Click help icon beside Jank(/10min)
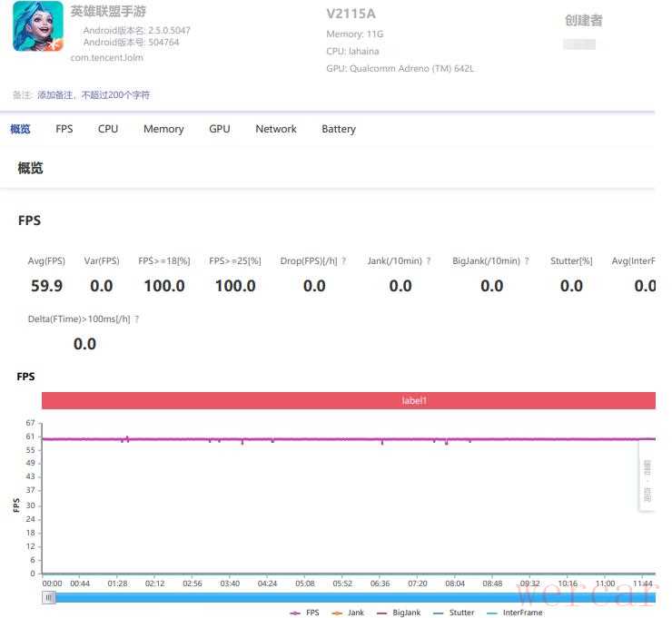Image resolution: width=672 pixels, height=618 pixels. pyautogui.click(x=429, y=261)
